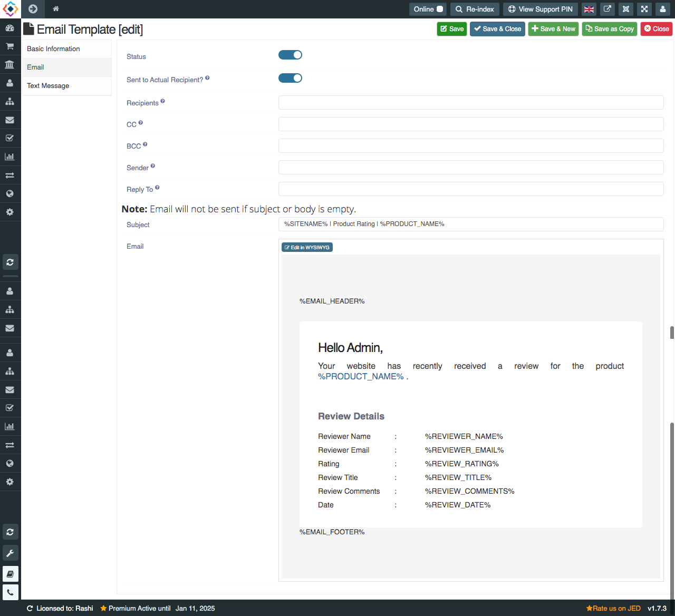Click the app logo in top-left corner
The image size is (675, 616).
[x=11, y=9]
